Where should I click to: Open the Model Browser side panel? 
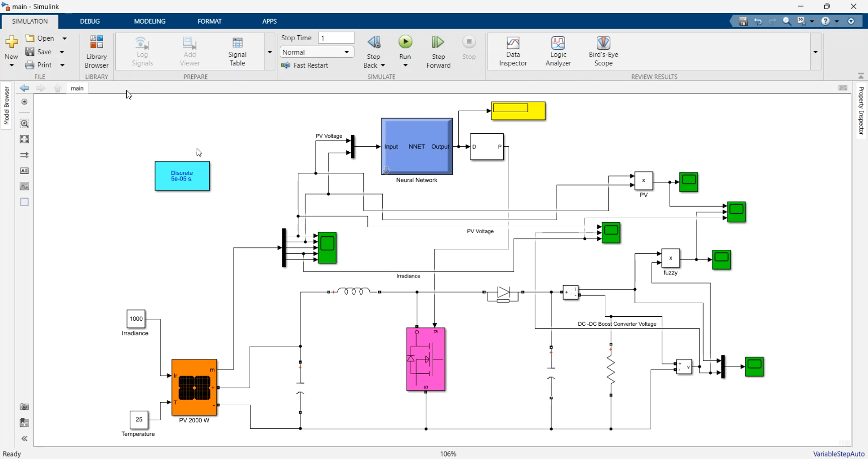tap(7, 106)
